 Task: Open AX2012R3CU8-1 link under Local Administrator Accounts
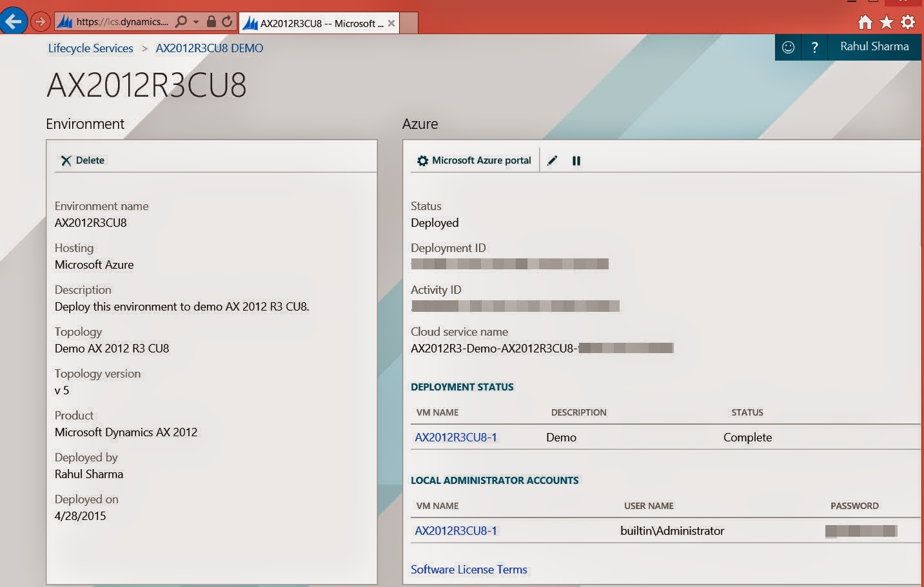[456, 531]
